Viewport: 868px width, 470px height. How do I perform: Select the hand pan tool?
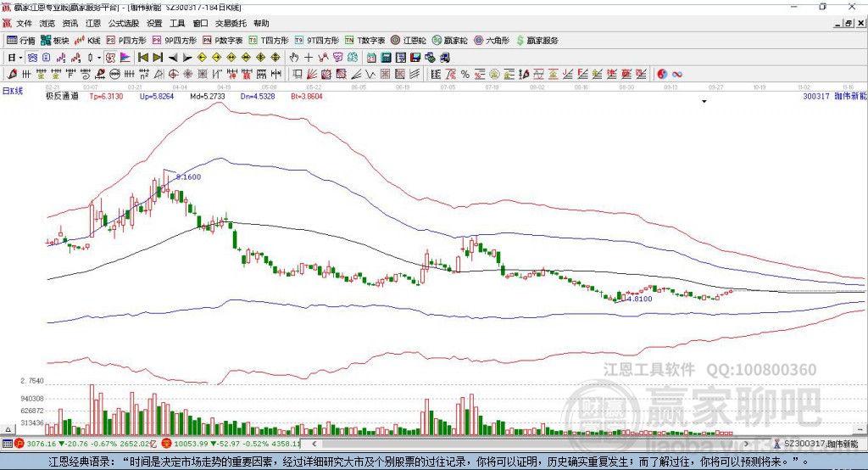coord(294,58)
